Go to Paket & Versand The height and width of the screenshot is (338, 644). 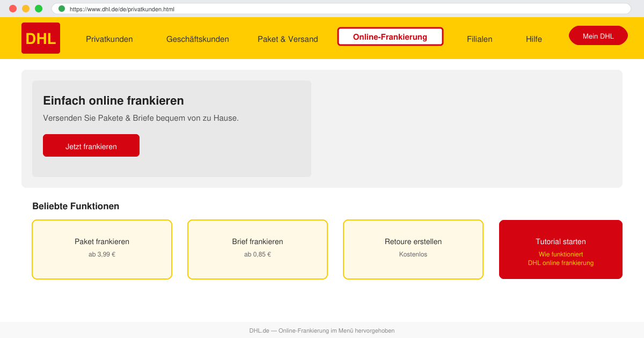click(288, 39)
